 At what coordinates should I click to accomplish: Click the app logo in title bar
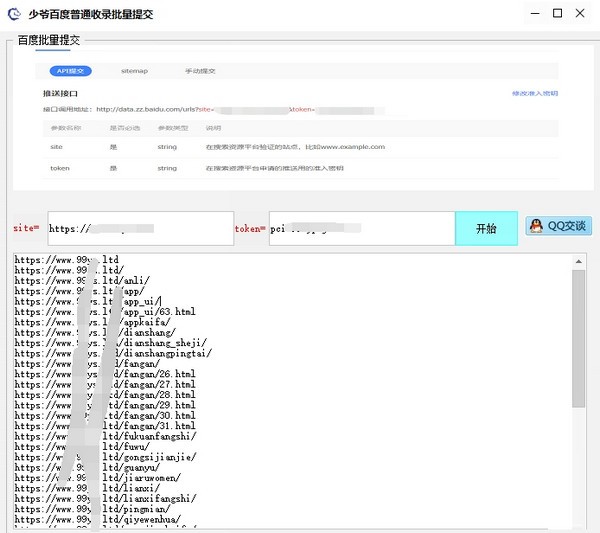point(14,14)
